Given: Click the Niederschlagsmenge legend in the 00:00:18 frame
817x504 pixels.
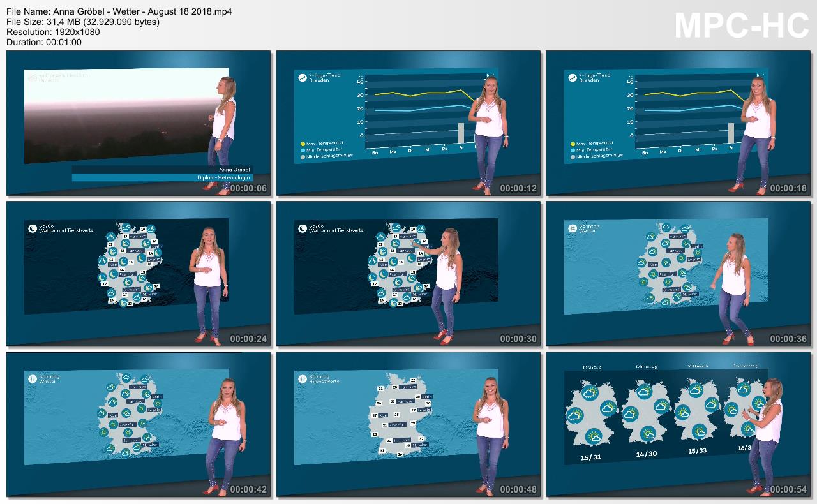Looking at the screenshot, I should [596, 156].
